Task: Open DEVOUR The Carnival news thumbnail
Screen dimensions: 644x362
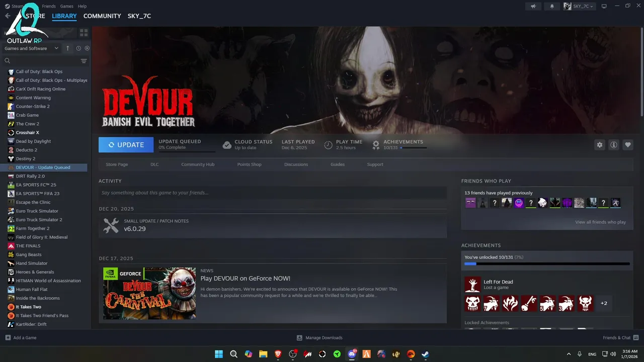Action: [x=149, y=293]
